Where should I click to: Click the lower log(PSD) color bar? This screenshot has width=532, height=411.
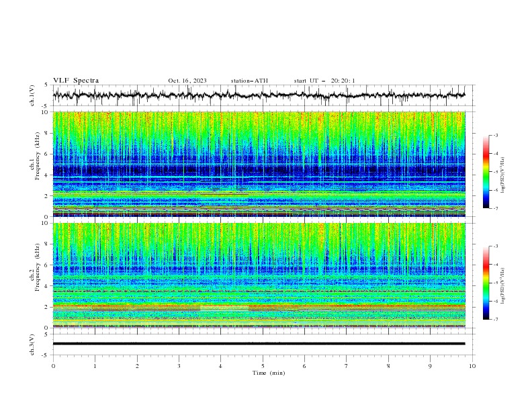coord(486,283)
